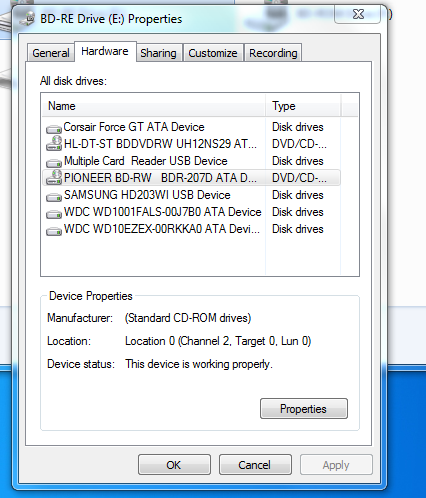
Task: Click the 'Location:' label
Action: 69,341
